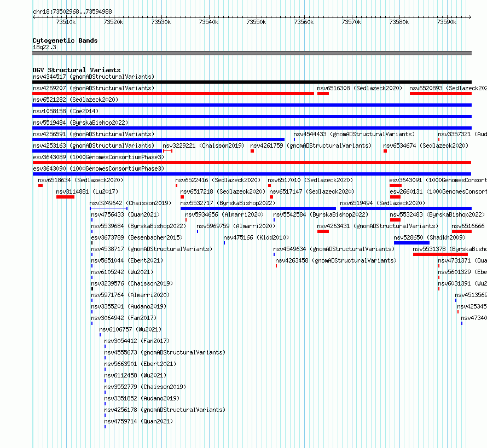Screen dimensions: 487x448
Task: Open the nsv5934656 (Almarri2020) label
Action: point(224,214)
